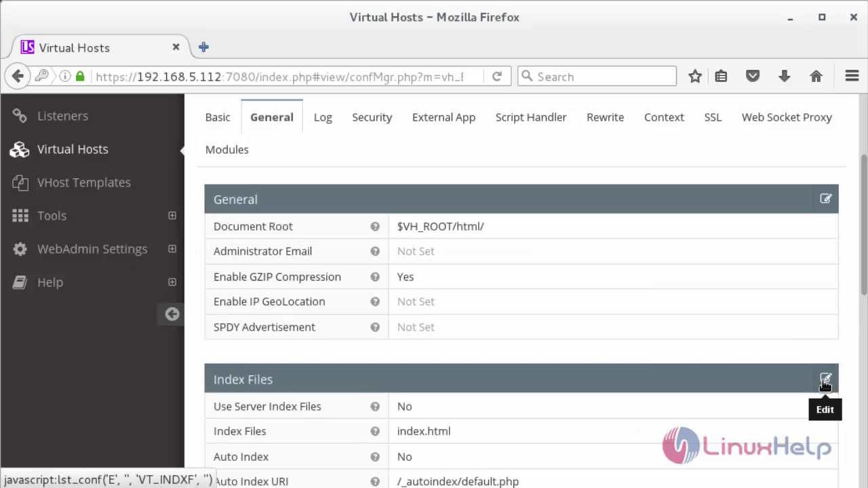Open the Script Handler tab
Viewport: 868px width, 488px height.
coord(531,117)
